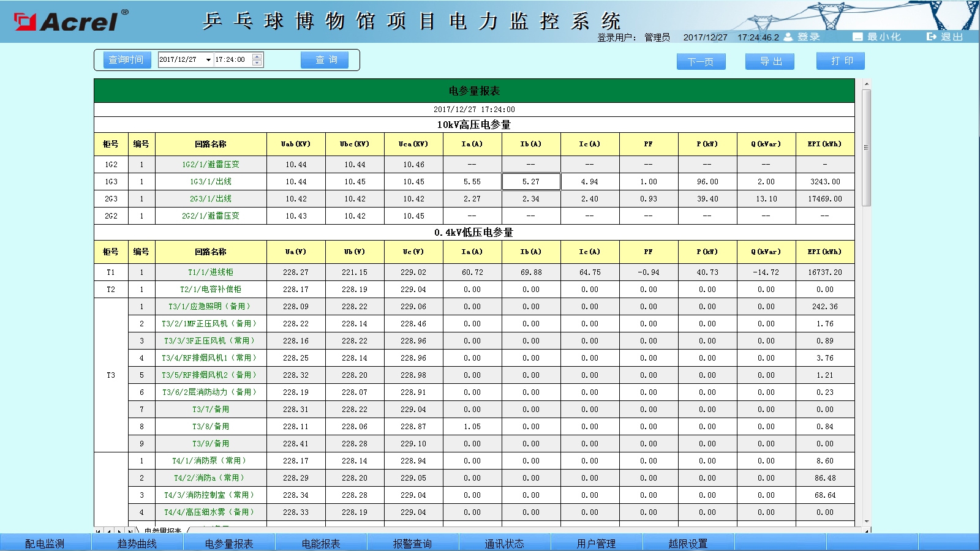Click circuit name T3/4/RF排烟风机1（常用）

[x=211, y=358]
